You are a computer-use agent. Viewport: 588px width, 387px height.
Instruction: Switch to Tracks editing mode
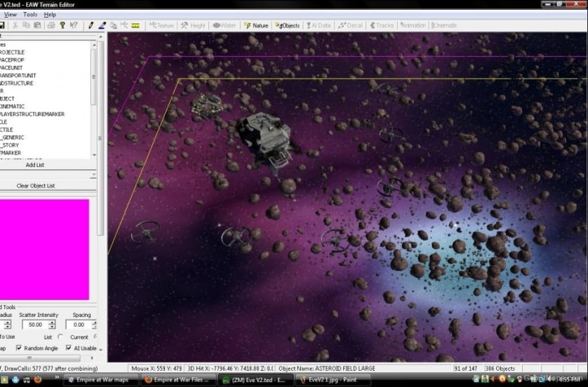pyautogui.click(x=382, y=25)
